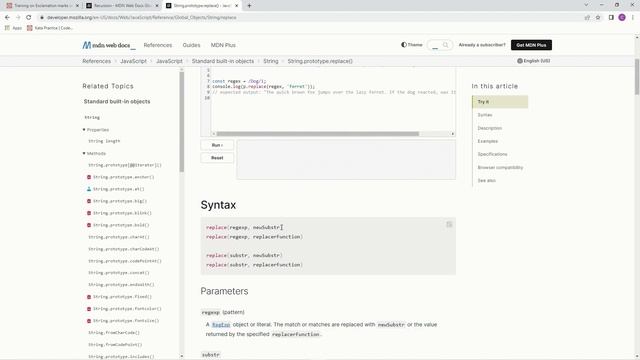
Task: Open the purple profile avatar
Action: [x=622, y=18]
